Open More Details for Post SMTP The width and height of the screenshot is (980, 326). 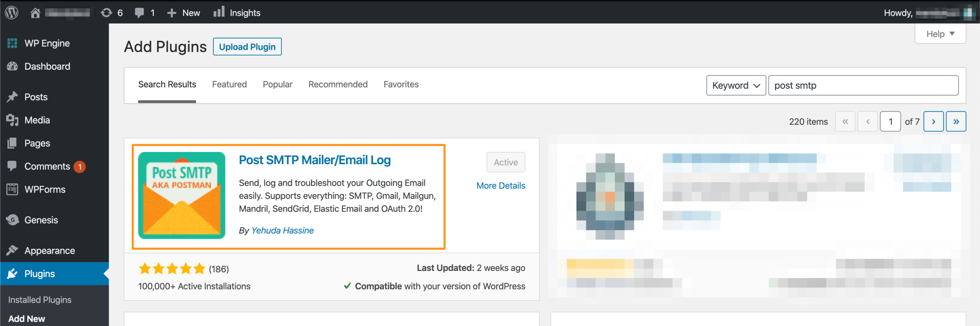501,186
